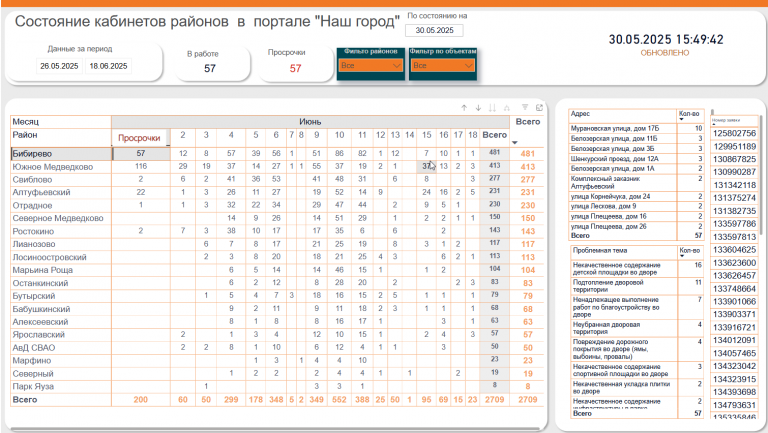This screenshot has height=433, width=768.
Task: Click the Просрочки total 200
Action: coord(141,400)
